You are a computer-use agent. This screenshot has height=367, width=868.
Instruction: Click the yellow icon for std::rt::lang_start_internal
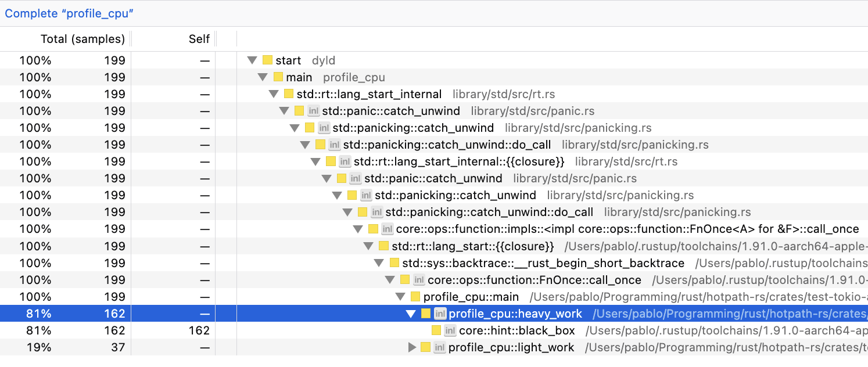pyautogui.click(x=289, y=93)
